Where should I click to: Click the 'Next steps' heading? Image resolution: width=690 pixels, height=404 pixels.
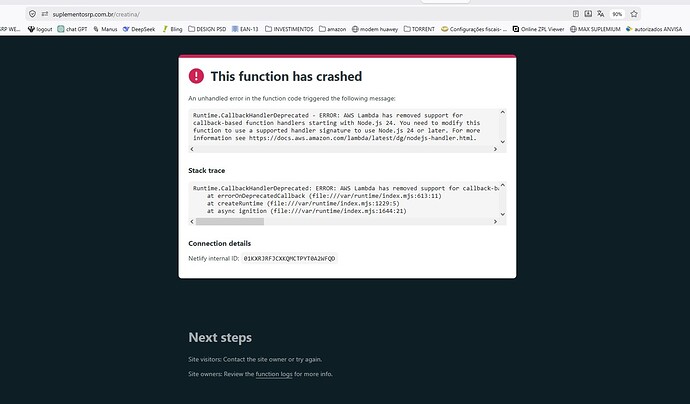pos(220,338)
